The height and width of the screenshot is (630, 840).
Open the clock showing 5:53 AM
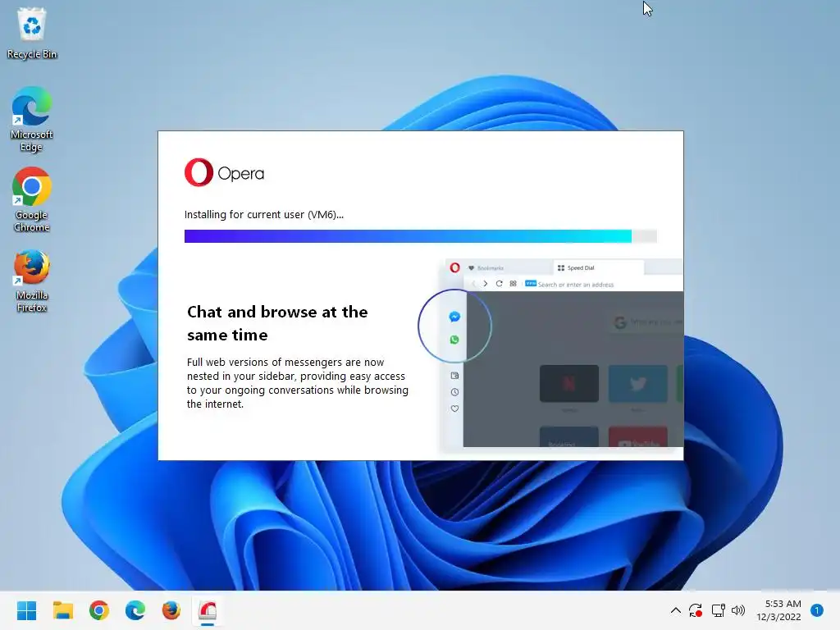coord(778,610)
